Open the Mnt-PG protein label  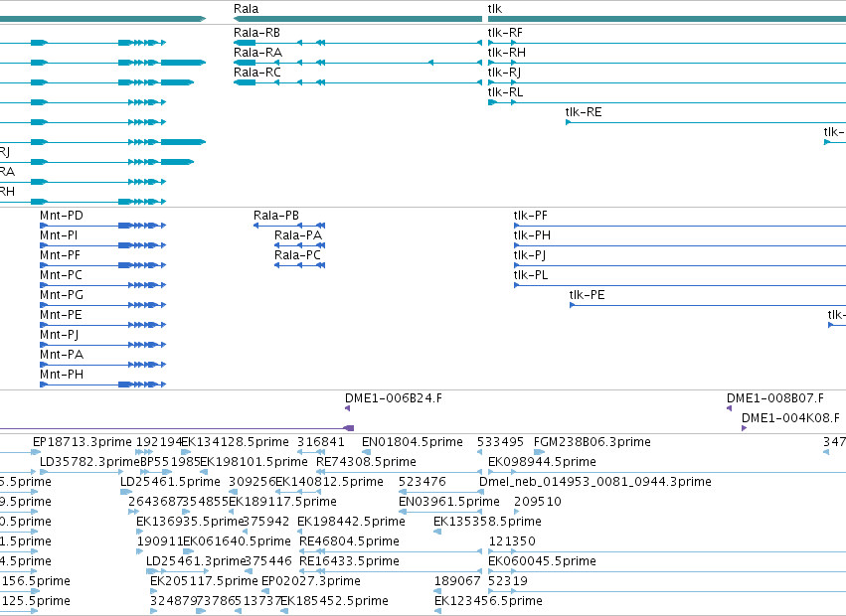(x=62, y=295)
